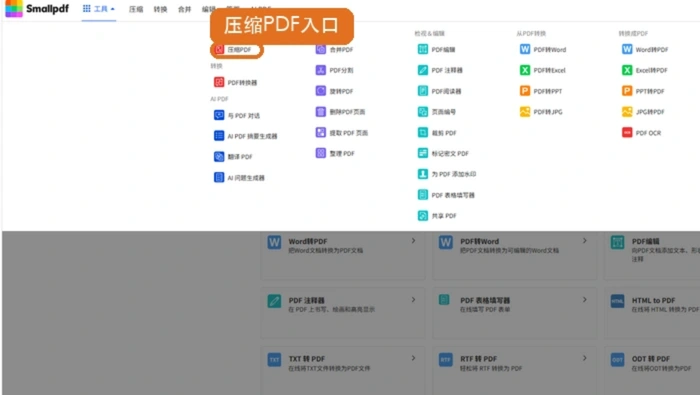Click the PDF转Excel X icon

[525, 70]
